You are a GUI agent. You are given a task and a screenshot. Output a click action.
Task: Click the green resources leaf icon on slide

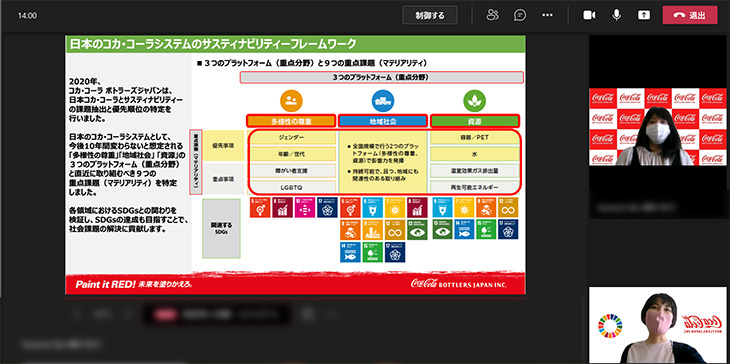pos(474,100)
